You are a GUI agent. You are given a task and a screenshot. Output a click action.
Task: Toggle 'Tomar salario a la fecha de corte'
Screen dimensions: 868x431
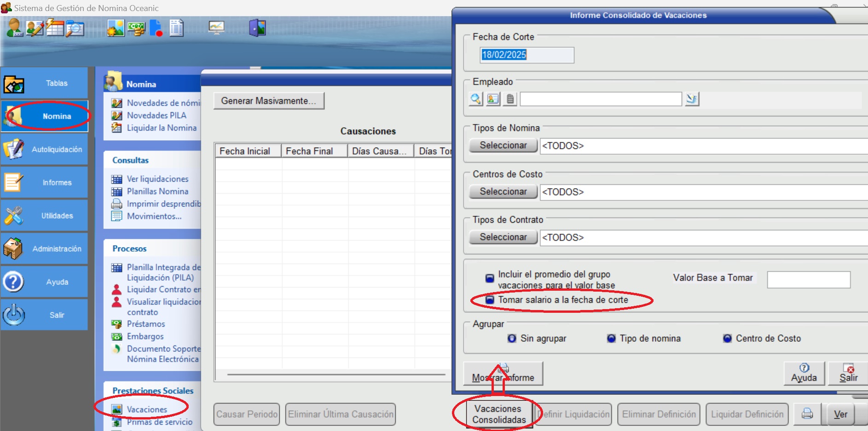click(x=490, y=300)
